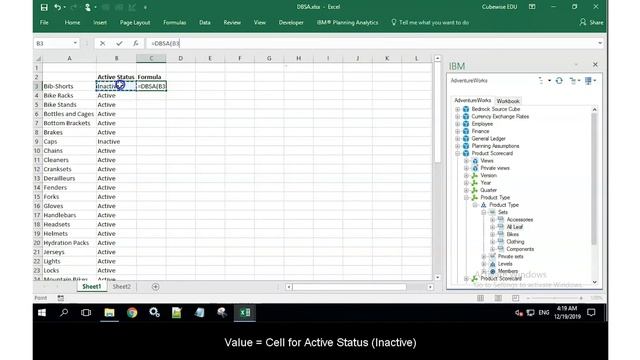This screenshot has height=360, width=640.
Task: Click Tell me what you want to do
Action: coord(430,22)
